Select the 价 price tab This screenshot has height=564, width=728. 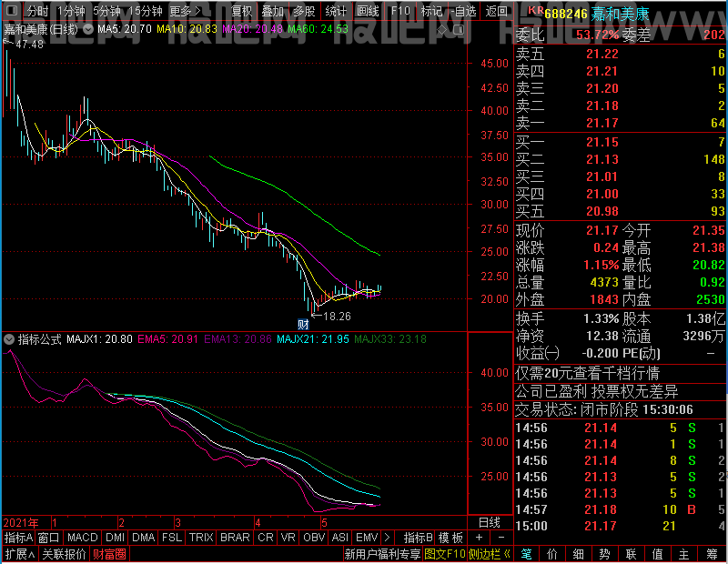pos(552,554)
